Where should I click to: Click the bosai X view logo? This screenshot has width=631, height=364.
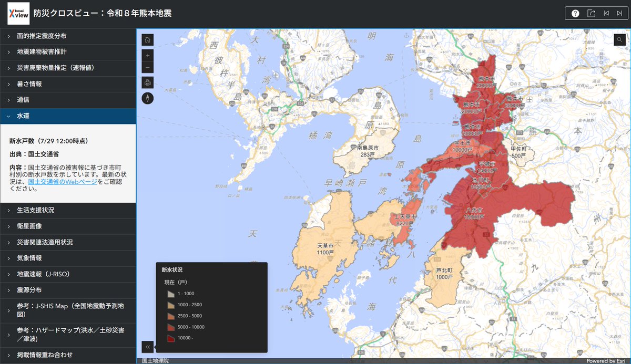[x=18, y=14]
